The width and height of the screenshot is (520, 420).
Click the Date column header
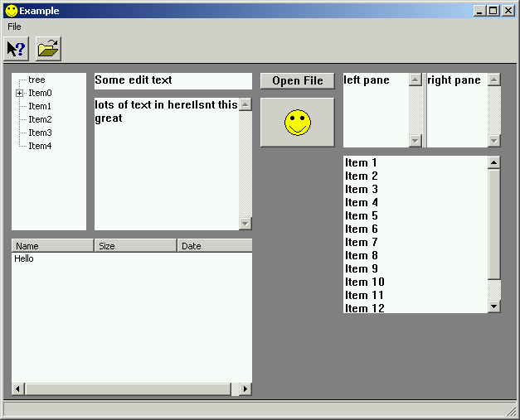click(214, 246)
